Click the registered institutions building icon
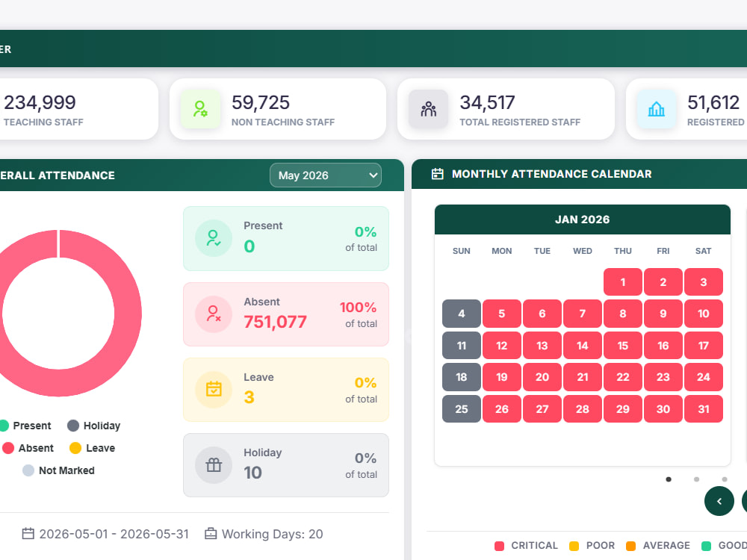 point(656,109)
